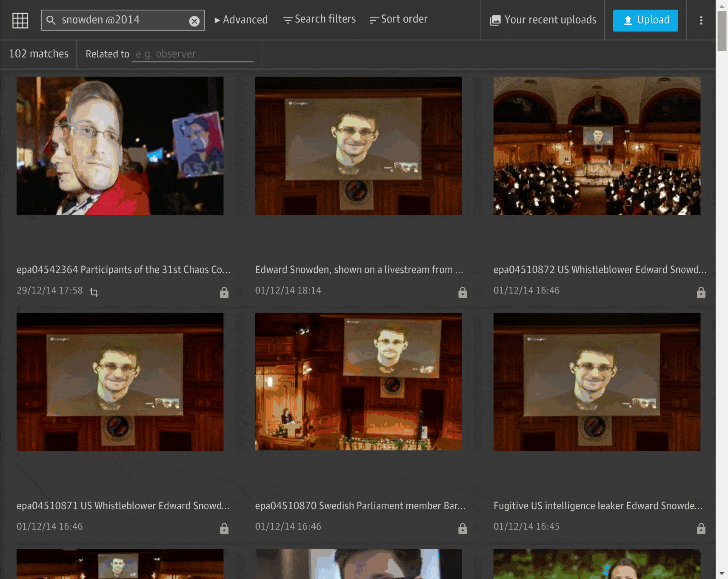
Task: Open the Sort order menu
Action: click(x=399, y=20)
